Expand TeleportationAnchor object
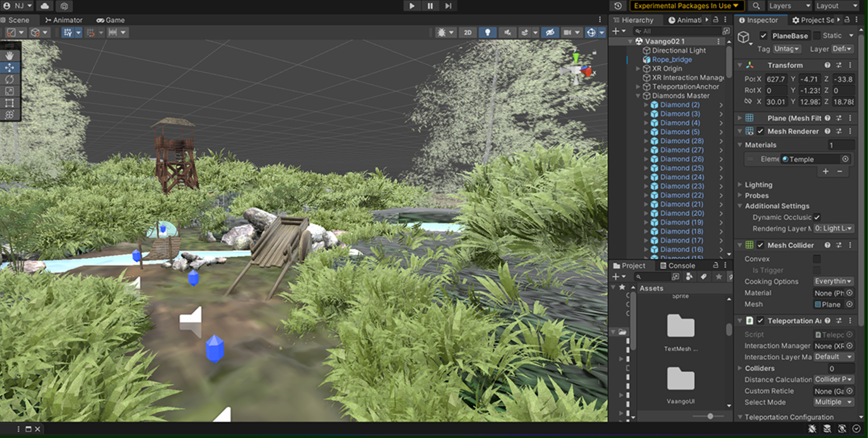868x438 pixels. [638, 87]
